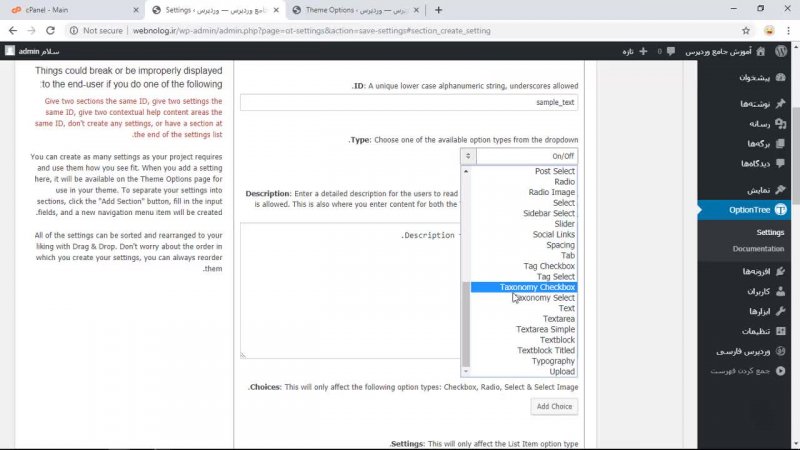
Task: Open the Posts (نوشته‌ها) pin icon
Action: (780, 104)
